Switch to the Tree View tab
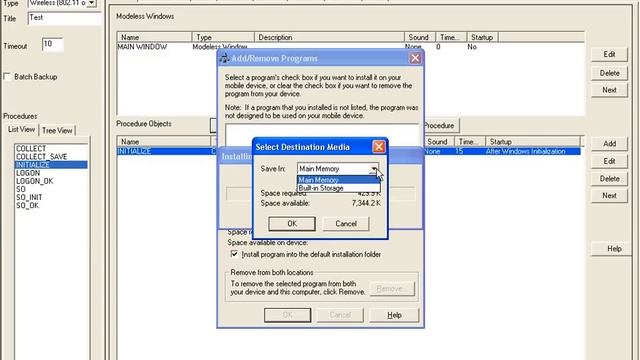The image size is (640, 360). (x=57, y=131)
